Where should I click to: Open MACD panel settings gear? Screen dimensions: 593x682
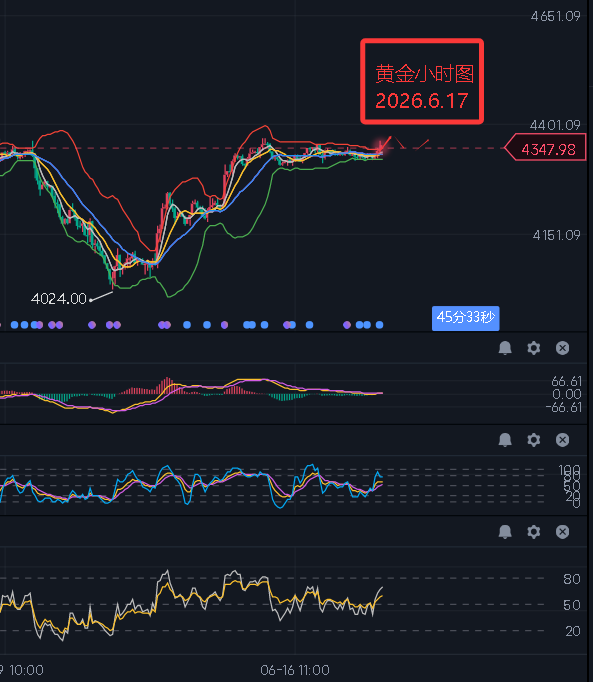pos(533,348)
